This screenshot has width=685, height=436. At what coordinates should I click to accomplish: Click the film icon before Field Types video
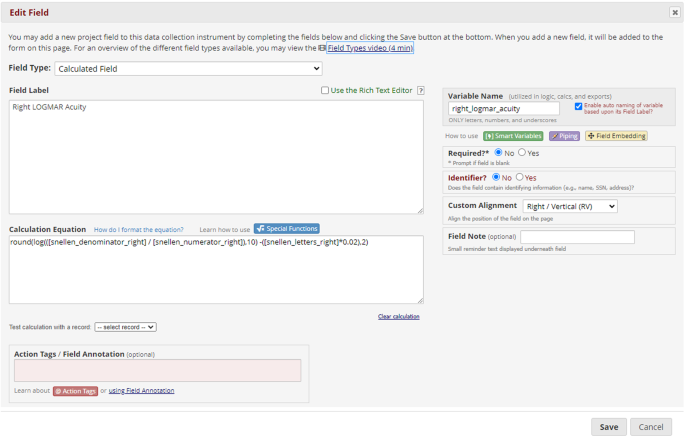[322, 48]
